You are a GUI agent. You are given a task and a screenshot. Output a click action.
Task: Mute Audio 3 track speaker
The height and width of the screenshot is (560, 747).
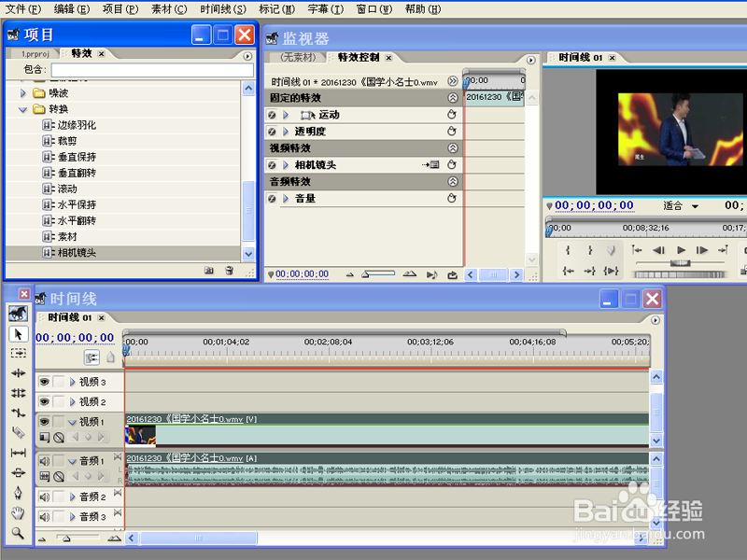tap(44, 517)
